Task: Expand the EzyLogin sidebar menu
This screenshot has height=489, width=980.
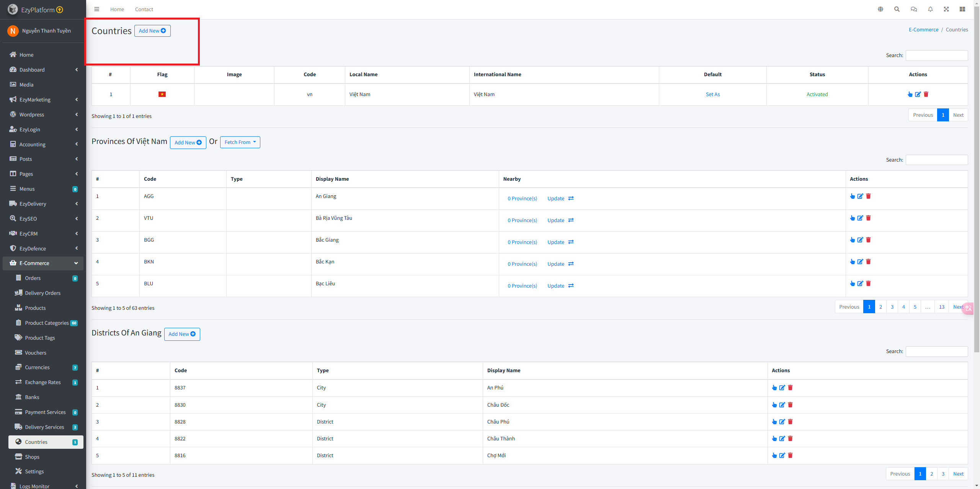Action: click(x=43, y=129)
